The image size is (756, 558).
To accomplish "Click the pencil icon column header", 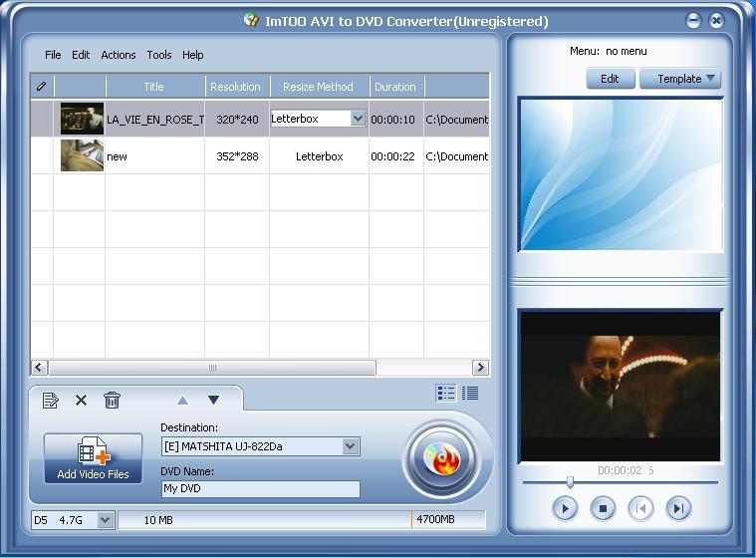I will pyautogui.click(x=42, y=87).
